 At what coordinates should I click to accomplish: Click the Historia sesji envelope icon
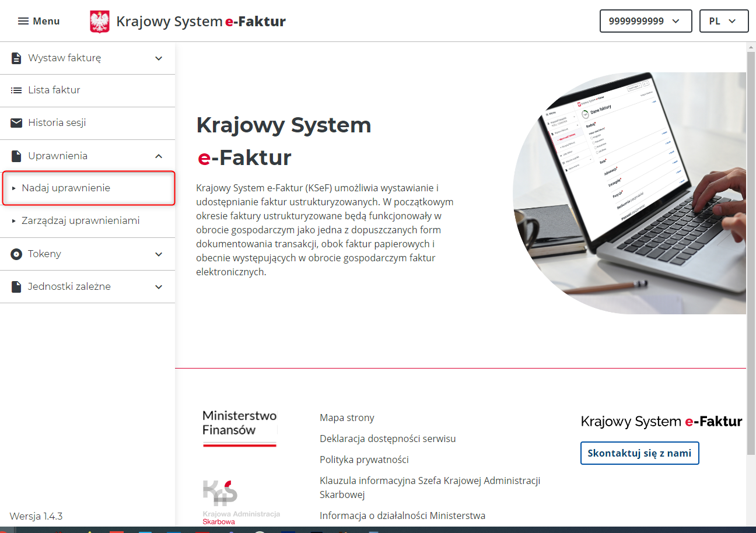(x=16, y=123)
